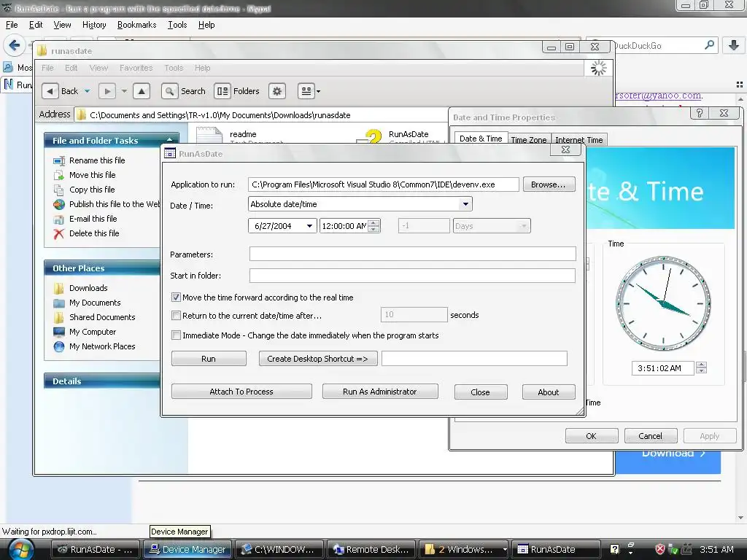Select the Date & Time tab

481,138
